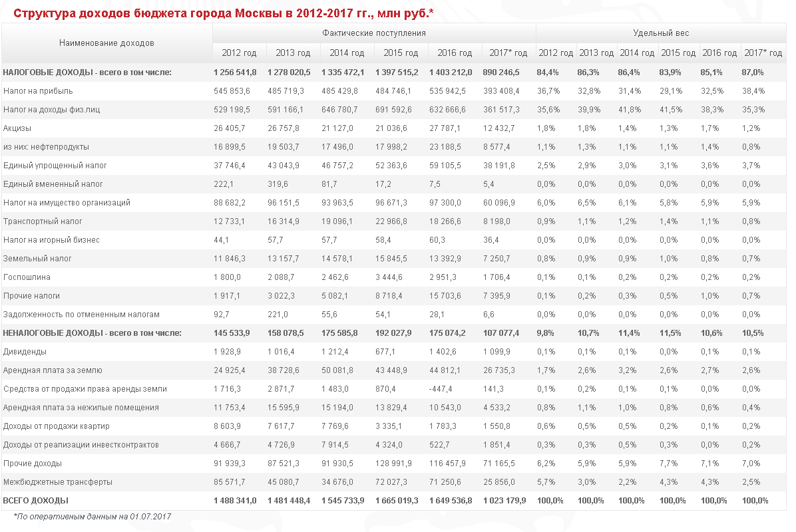Click the 'Налог на доходы физ.лиц' row label

click(51, 110)
